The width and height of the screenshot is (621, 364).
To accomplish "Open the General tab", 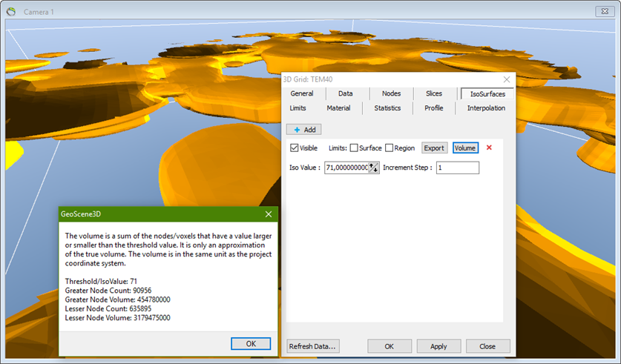I will [302, 93].
